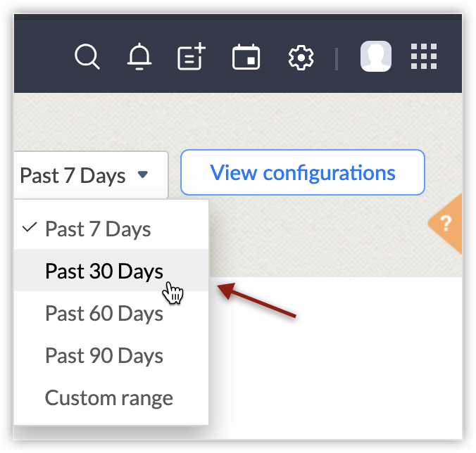This screenshot has height=453, width=476.
Task: Open the notifications bell
Action: click(139, 57)
